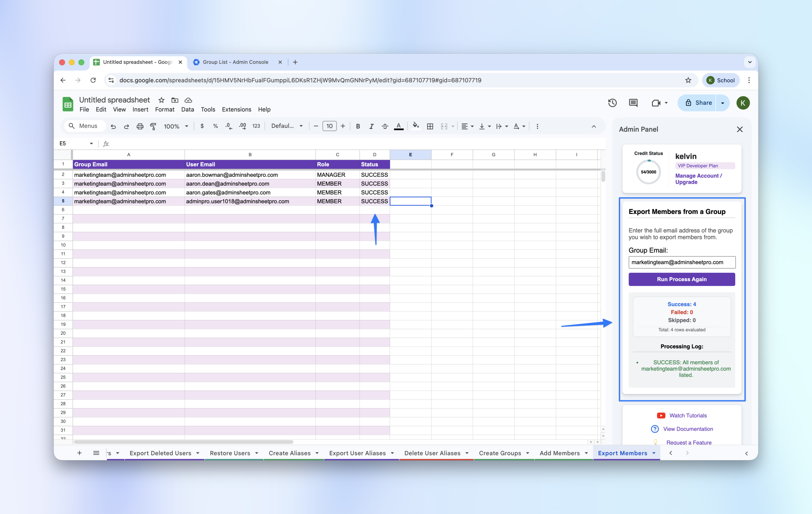Expand the Export Members sheet tab arrow
The image size is (812, 514).
654,453
